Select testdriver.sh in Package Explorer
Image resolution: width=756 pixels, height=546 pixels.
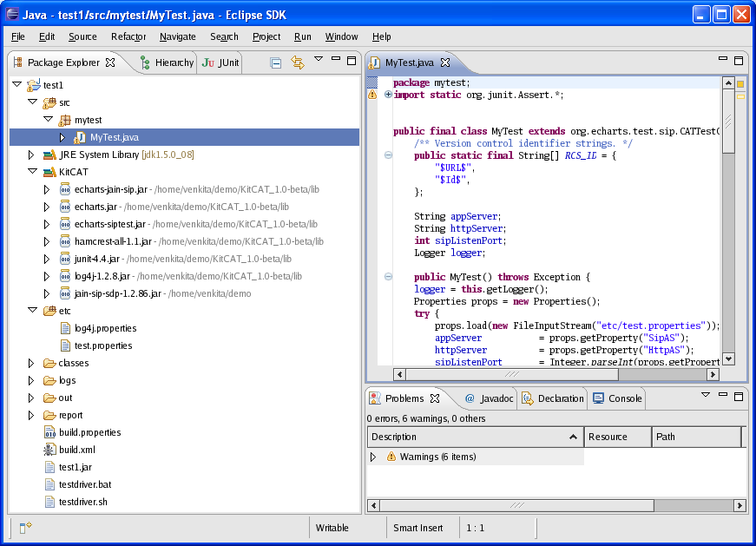click(x=83, y=502)
